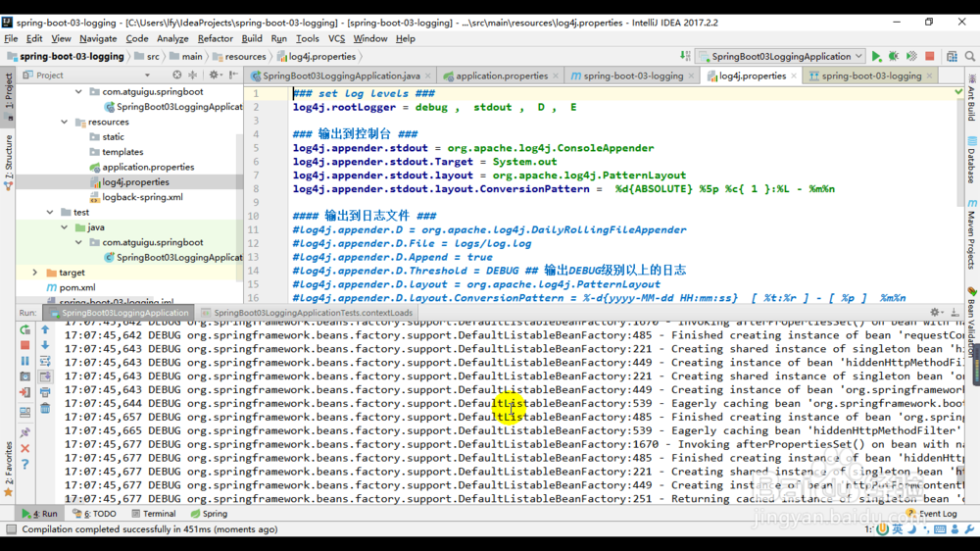Image resolution: width=980 pixels, height=551 pixels.
Task: Run SpringBoot03LoggingApplication with green play button
Action: coord(876,56)
